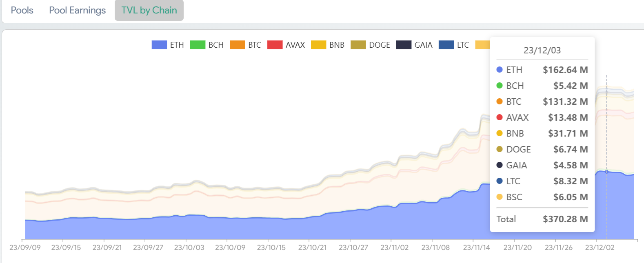Click the ETH data point on dashed line

tap(606, 172)
